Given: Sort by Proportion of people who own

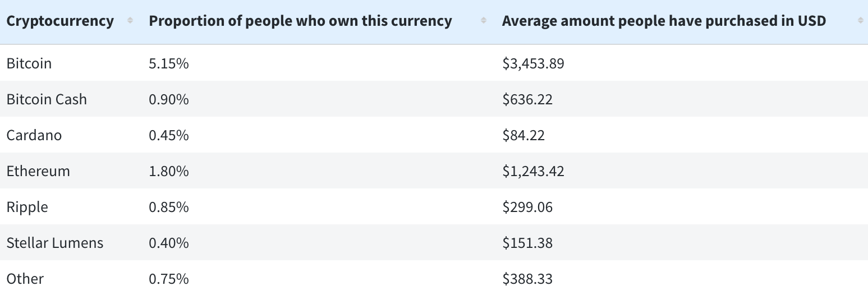Looking at the screenshot, I should coord(300,21).
